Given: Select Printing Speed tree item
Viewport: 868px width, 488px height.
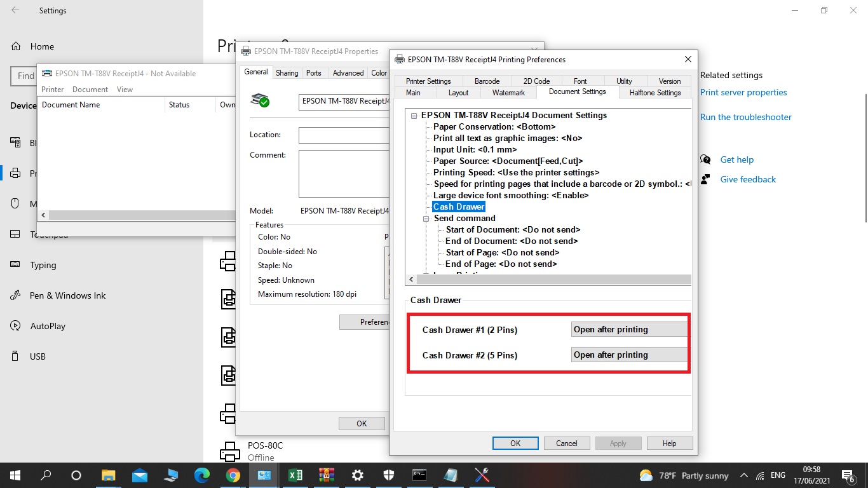Looking at the screenshot, I should click(516, 172).
